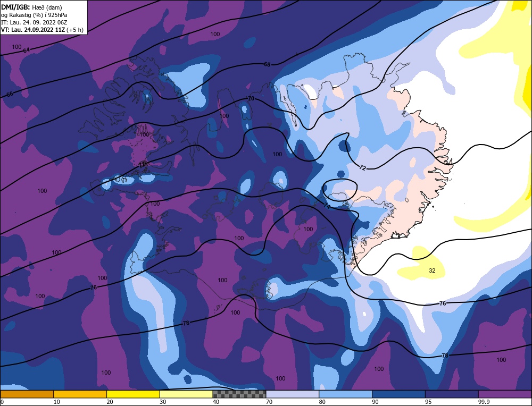Screen dimensions: 532x406
Task: Click the "og Rakastig (%) í 925hPa" line
Action: coord(34,15)
